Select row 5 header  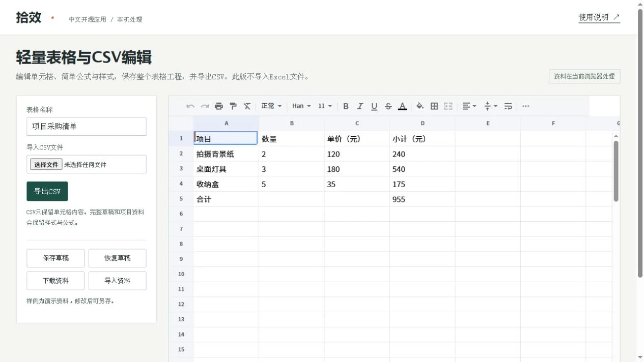(181, 199)
